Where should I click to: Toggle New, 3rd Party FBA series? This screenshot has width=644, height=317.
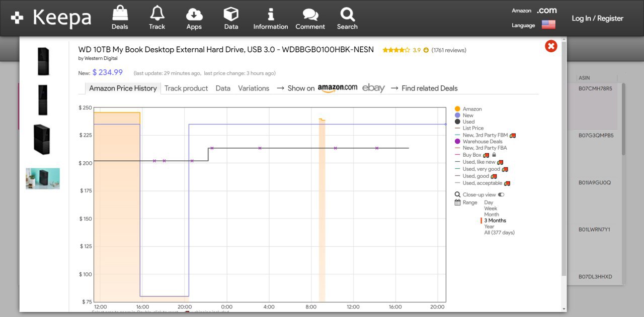tap(481, 148)
